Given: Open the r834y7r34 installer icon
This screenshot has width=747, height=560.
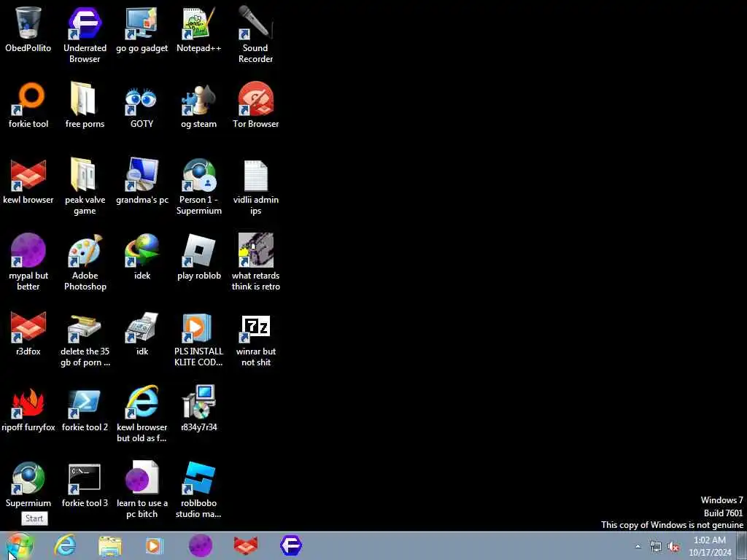Looking at the screenshot, I should click(x=198, y=408).
